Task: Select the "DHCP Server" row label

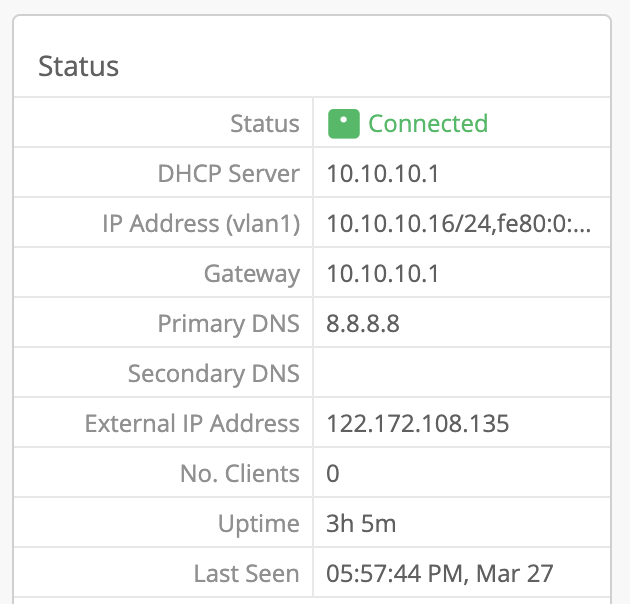Action: click(x=229, y=174)
